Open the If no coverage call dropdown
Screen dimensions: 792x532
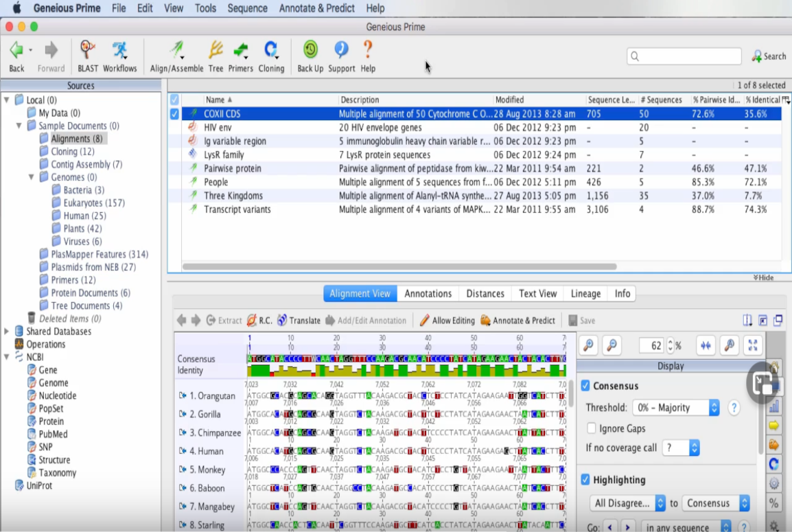pyautogui.click(x=681, y=448)
